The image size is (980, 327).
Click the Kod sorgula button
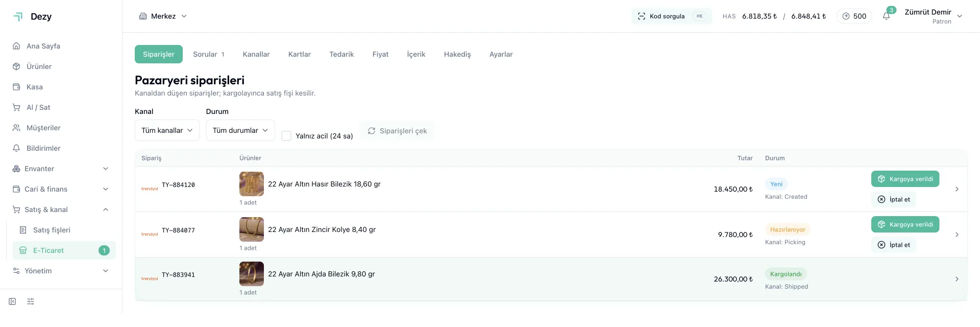point(671,16)
